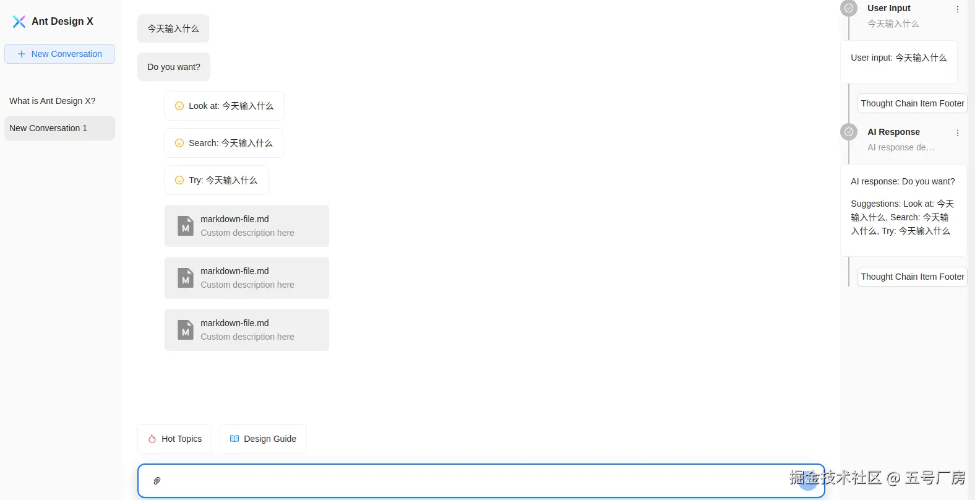Click the AI response de… description text
Image resolution: width=980 pixels, height=500 pixels.
(x=900, y=147)
